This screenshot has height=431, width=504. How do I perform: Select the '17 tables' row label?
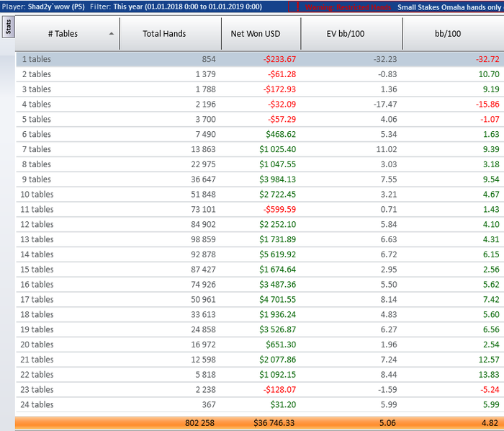(x=37, y=299)
